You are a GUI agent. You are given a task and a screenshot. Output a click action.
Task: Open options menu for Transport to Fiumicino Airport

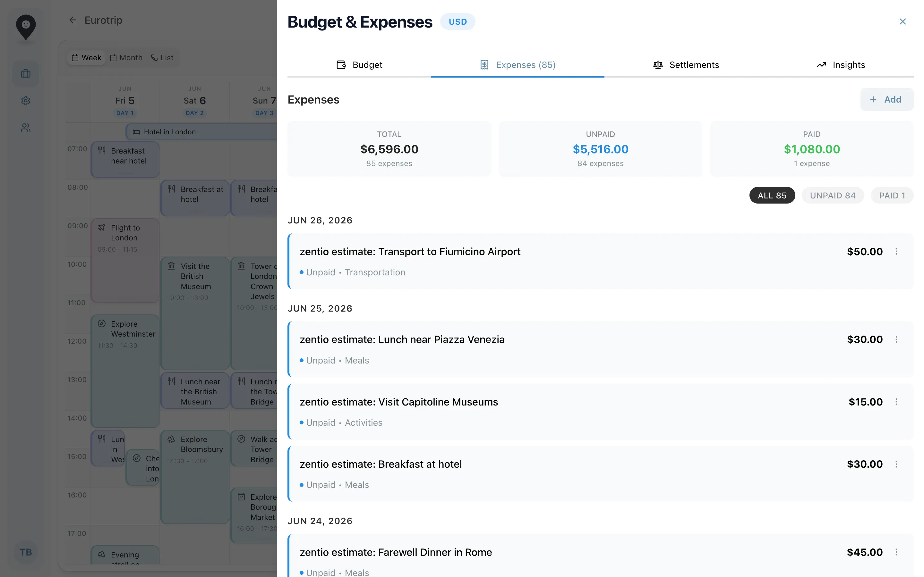coord(896,252)
